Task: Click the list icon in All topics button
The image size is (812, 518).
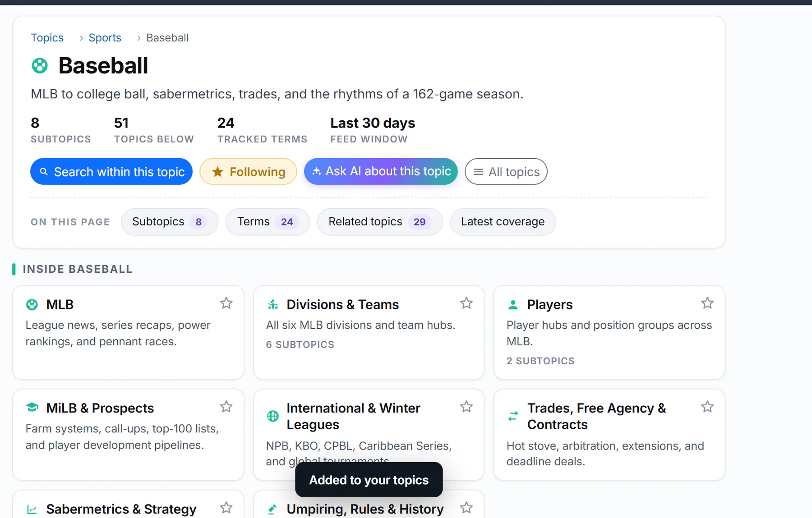Action: pos(479,172)
